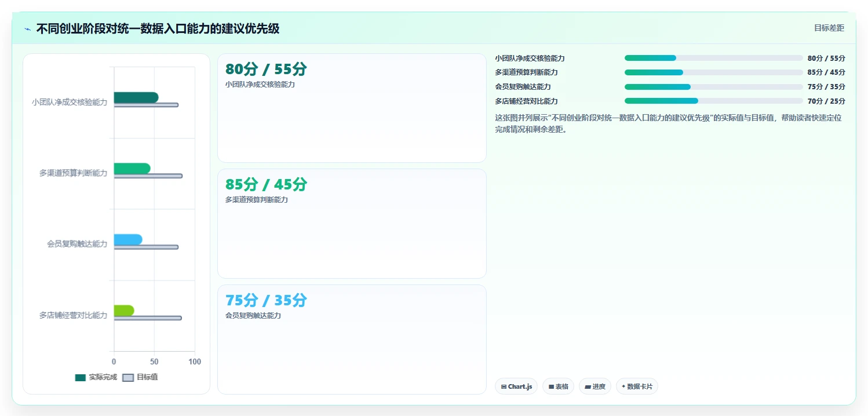Screen dimensions: 868x416
Task: Click the 多店铺经营对比能力 chart axis label
Action: [x=74, y=315]
